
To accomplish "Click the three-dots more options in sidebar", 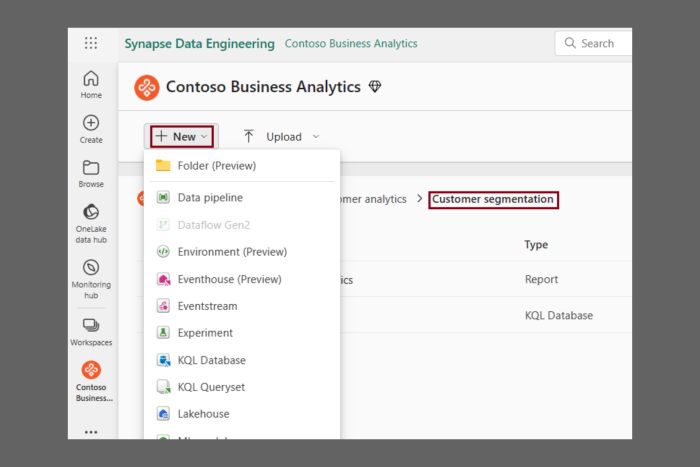I will click(x=91, y=432).
